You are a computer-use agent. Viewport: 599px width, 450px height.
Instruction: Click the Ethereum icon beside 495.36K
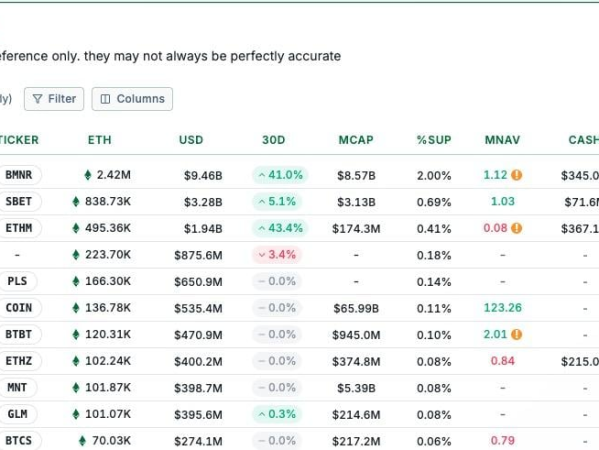click(x=76, y=228)
